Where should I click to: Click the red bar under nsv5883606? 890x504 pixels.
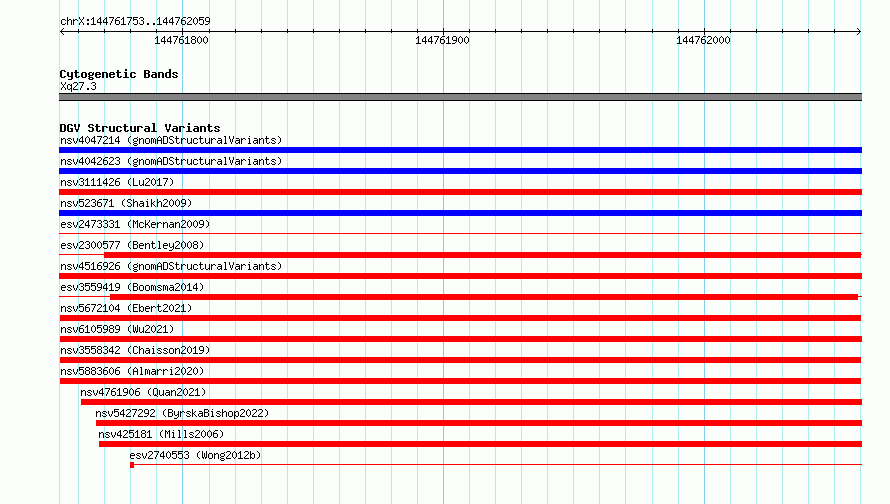pyautogui.click(x=460, y=381)
